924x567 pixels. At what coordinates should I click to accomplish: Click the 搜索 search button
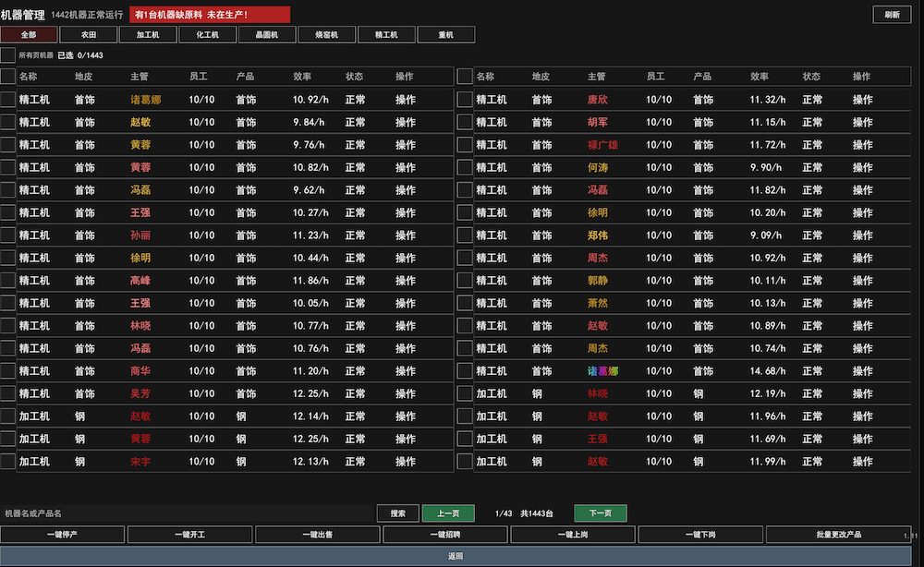tap(397, 513)
